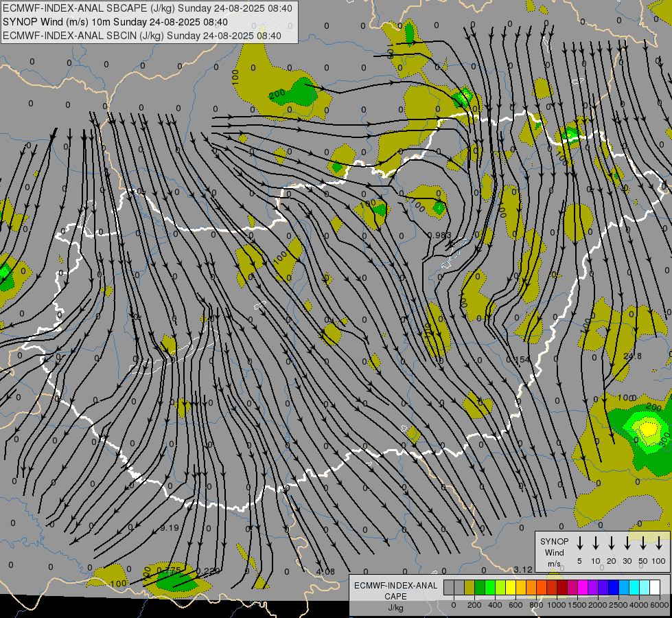Click the wind speed label 100 in SYNOP legend
Screen dimensions: 672x618
pyautogui.click(x=659, y=561)
